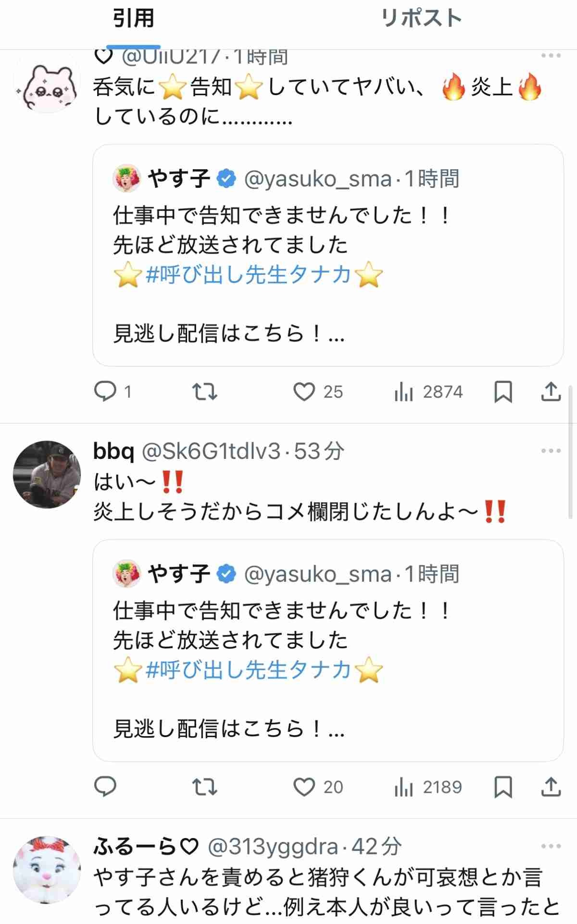Open the #呼び出し先生タナカ hashtag in bbq's quote
The image size is (577, 924).
248,670
